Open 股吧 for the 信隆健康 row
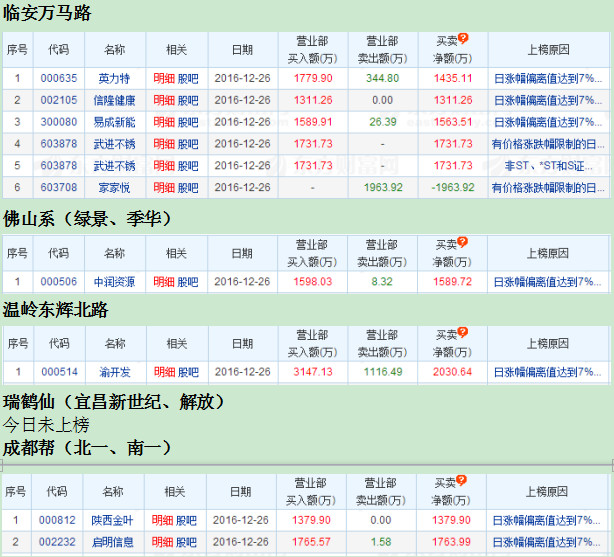Image resolution: width=614 pixels, height=557 pixels. (x=188, y=101)
